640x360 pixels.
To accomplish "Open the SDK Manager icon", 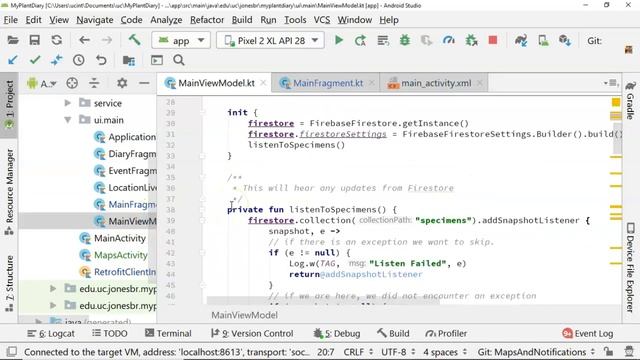I will click(565, 40).
